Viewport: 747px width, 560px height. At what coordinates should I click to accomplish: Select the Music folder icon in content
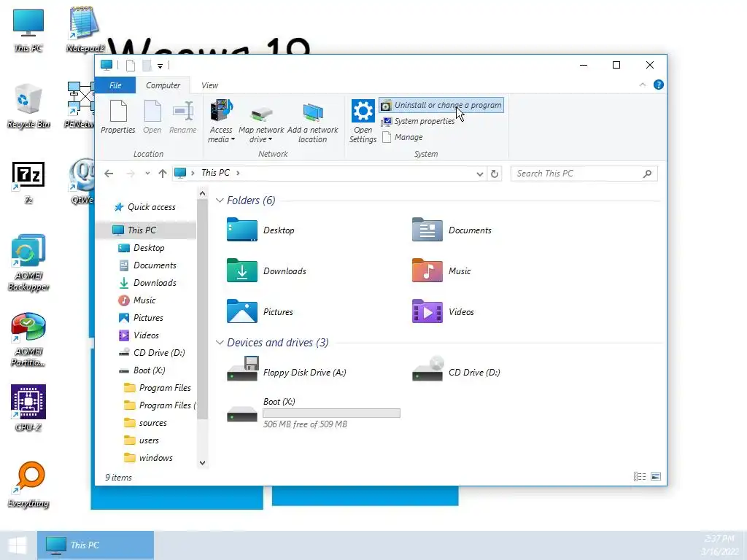click(427, 271)
